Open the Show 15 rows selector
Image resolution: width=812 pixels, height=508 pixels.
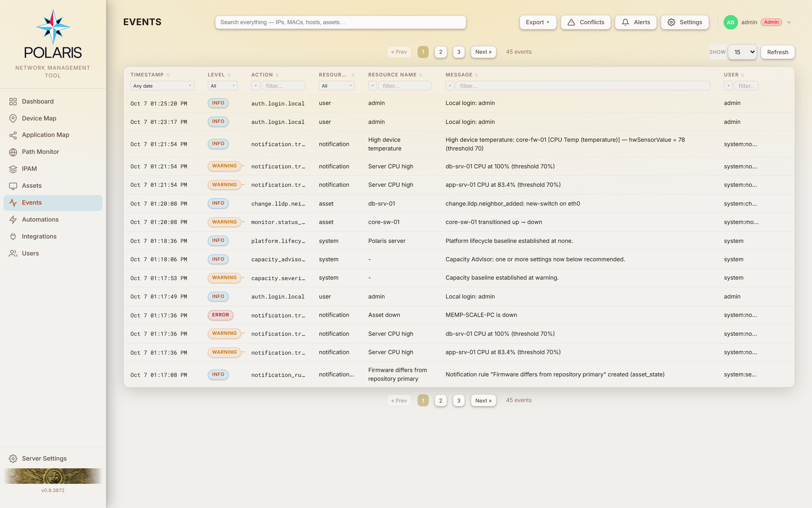(742, 52)
